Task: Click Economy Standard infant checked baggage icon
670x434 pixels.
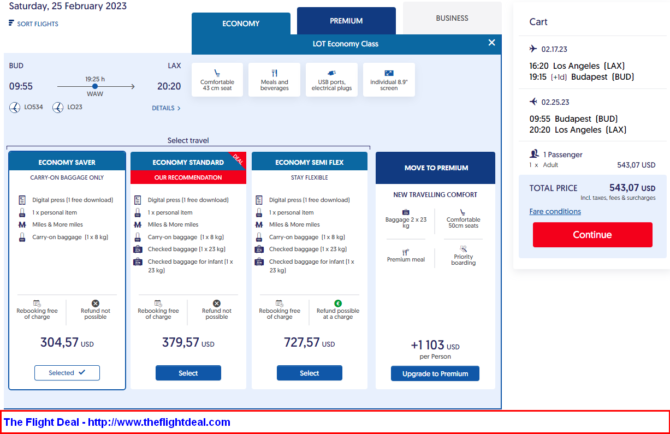Action: [138, 262]
